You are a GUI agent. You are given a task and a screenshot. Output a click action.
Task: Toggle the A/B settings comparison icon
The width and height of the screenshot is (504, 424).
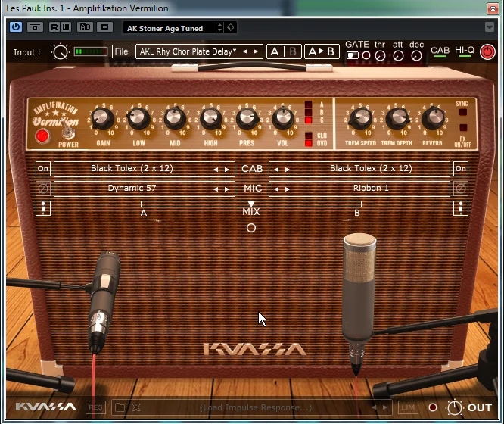(x=85, y=27)
